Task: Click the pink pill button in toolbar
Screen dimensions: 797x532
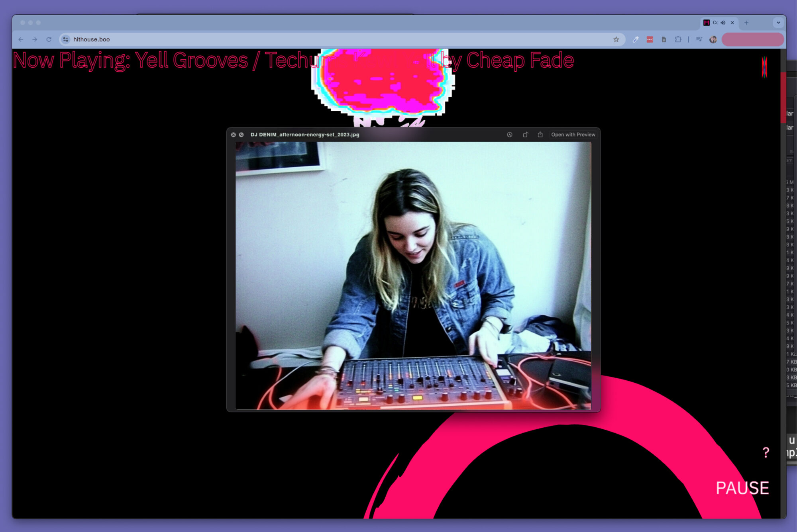Action: point(752,39)
